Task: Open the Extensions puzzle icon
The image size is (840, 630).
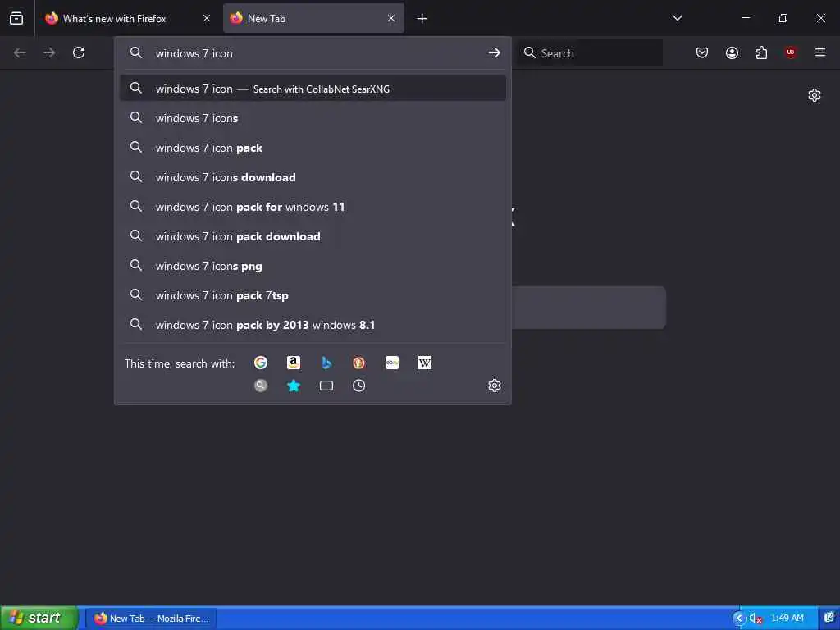Action: click(x=761, y=52)
